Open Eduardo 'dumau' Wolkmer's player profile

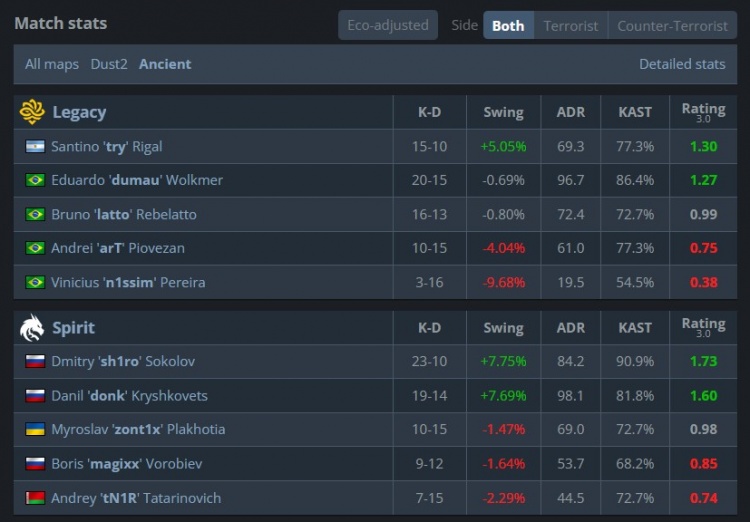coord(137,180)
